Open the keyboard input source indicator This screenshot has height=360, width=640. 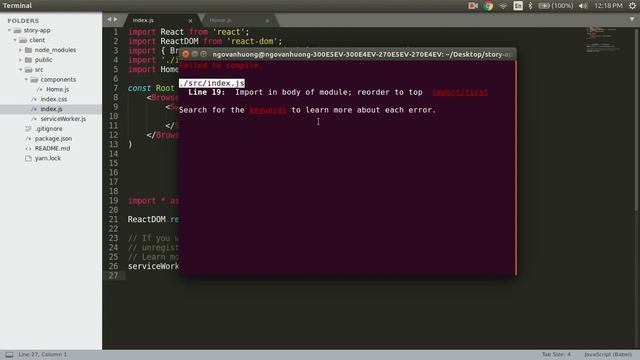click(518, 6)
